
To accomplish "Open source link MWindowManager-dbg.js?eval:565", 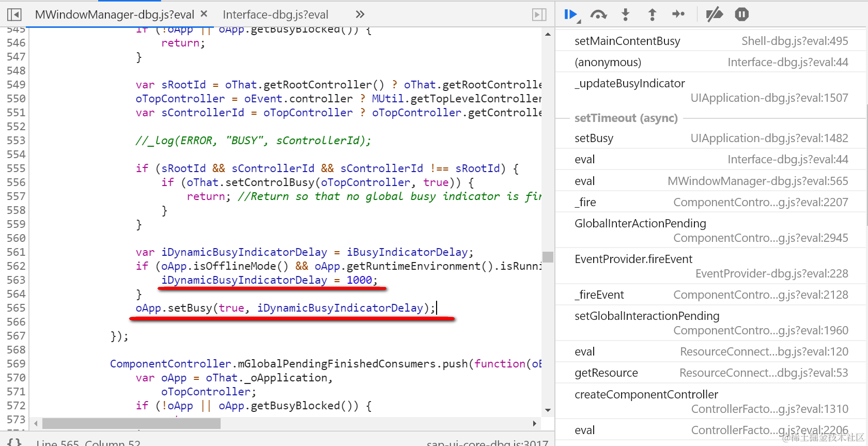I will pyautogui.click(x=758, y=181).
